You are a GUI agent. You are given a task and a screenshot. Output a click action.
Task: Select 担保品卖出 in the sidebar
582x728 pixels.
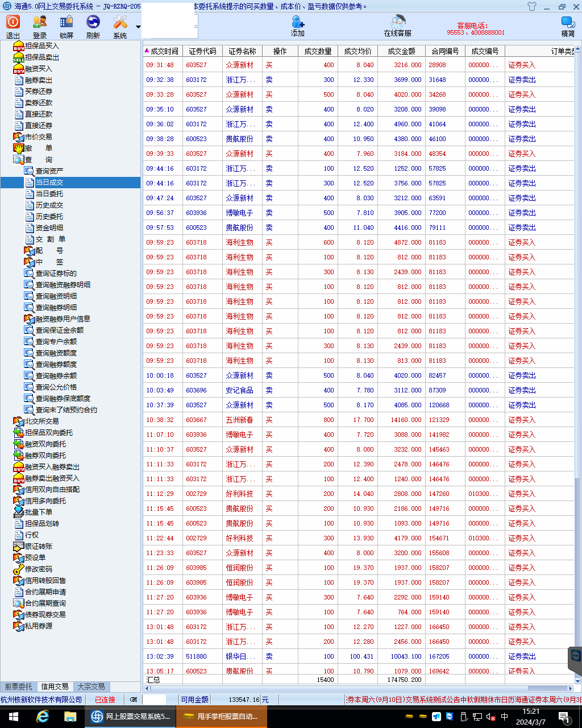[41, 57]
